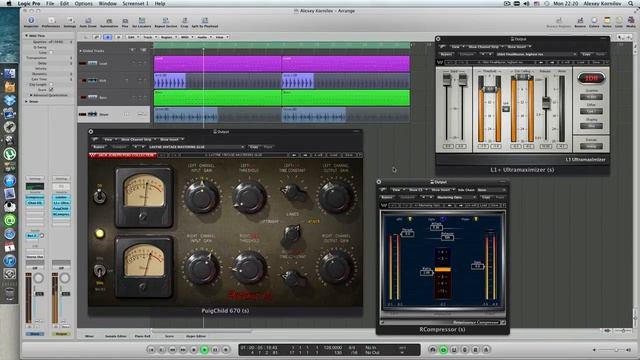Click the green Play transport button
Screen dimensions: 640x360
click(x=204, y=350)
